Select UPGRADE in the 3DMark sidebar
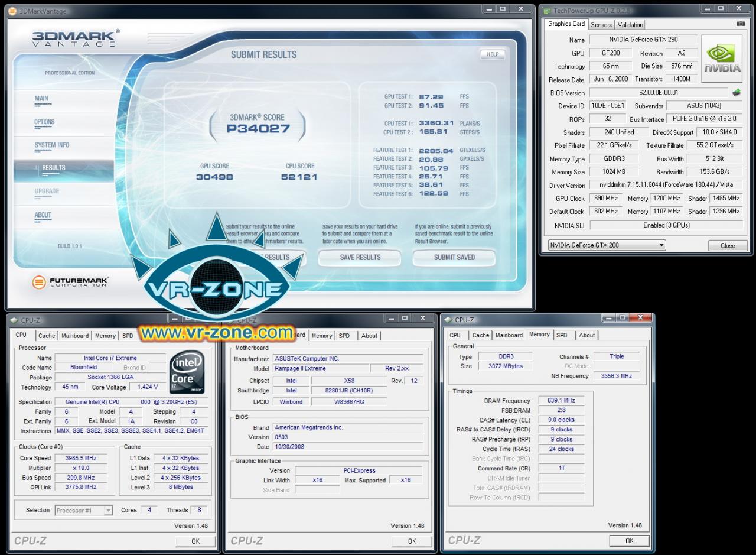The image size is (756, 555). coord(47,191)
